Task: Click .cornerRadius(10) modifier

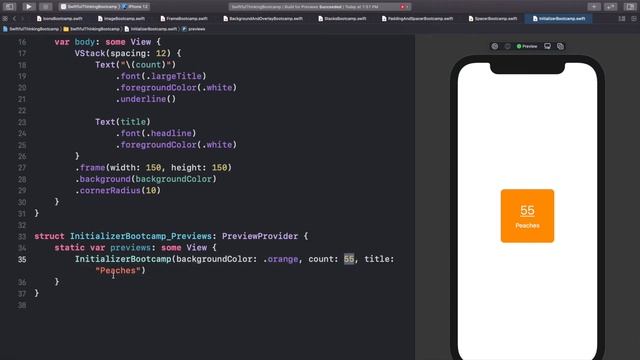Action: tap(118, 191)
